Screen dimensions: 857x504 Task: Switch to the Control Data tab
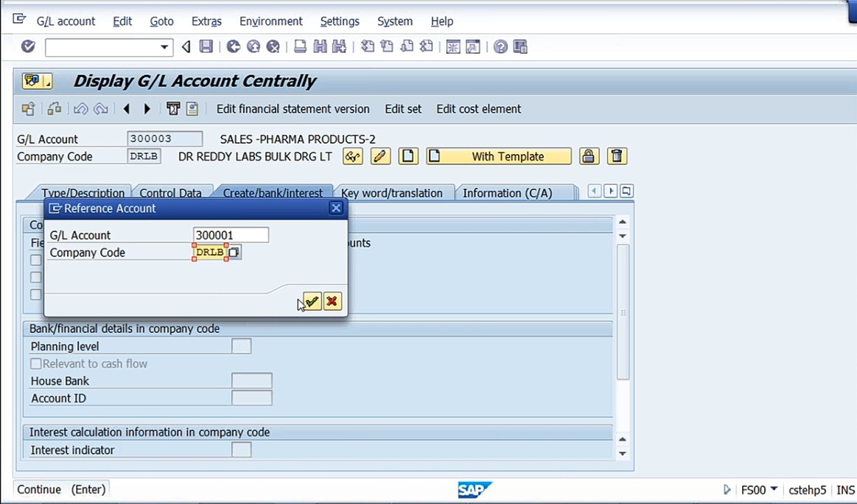coord(170,192)
